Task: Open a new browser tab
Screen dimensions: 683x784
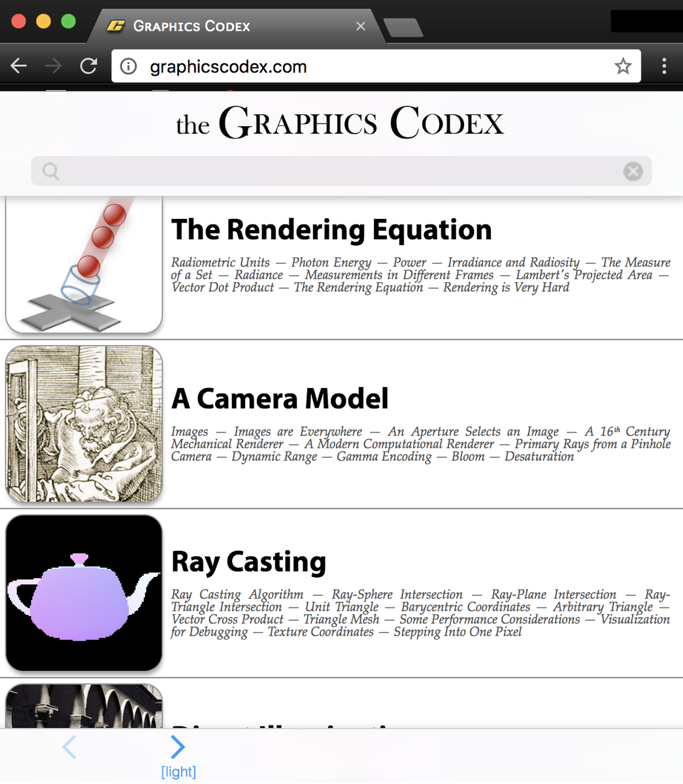Action: click(403, 27)
